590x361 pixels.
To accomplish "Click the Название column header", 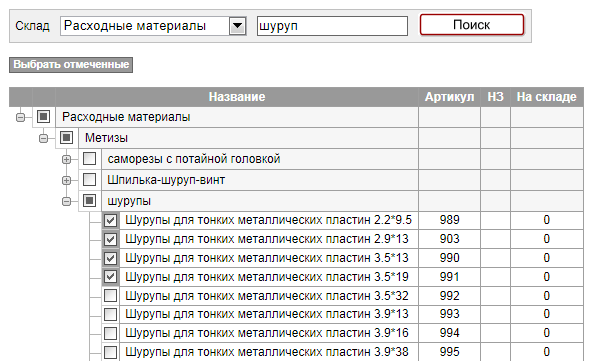I will [x=237, y=97].
